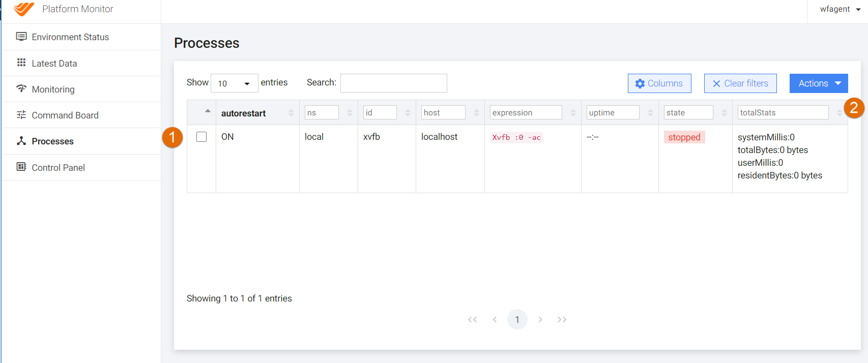Screen dimensions: 868x363
Task: Sort by the ns column arrows
Action: 350,113
